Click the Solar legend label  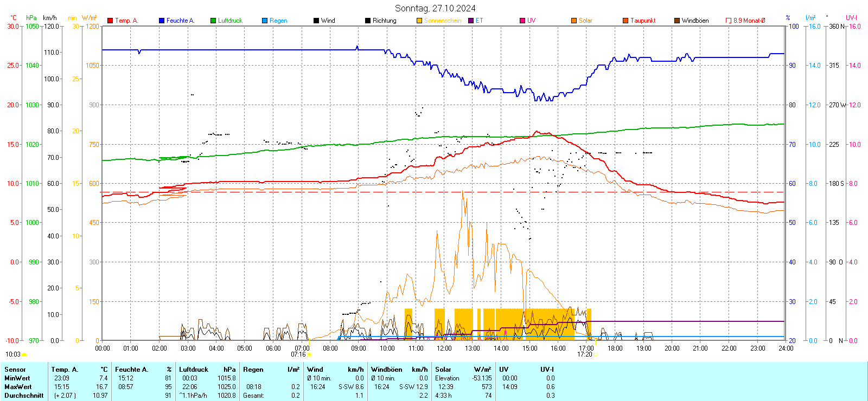585,21
